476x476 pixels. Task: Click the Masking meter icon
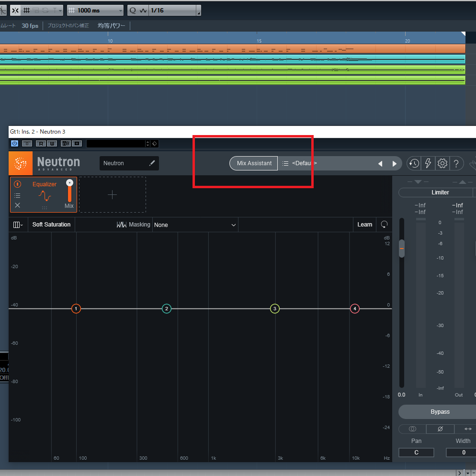point(122,225)
